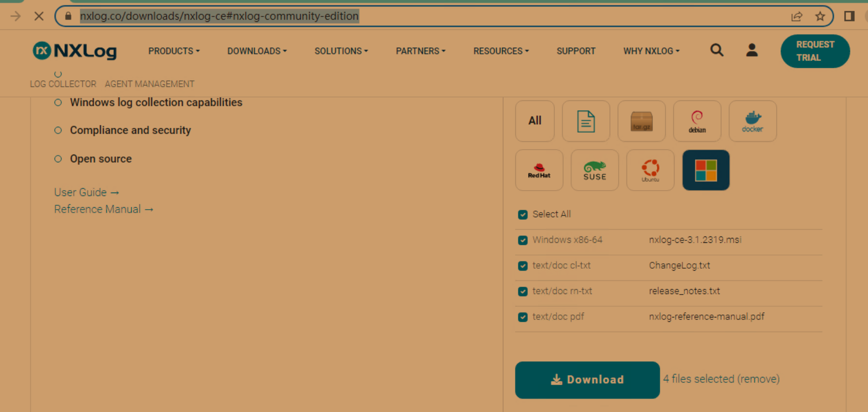Screen dimensions: 868x412
Task: Click the NXLog logo
Action: point(75,51)
